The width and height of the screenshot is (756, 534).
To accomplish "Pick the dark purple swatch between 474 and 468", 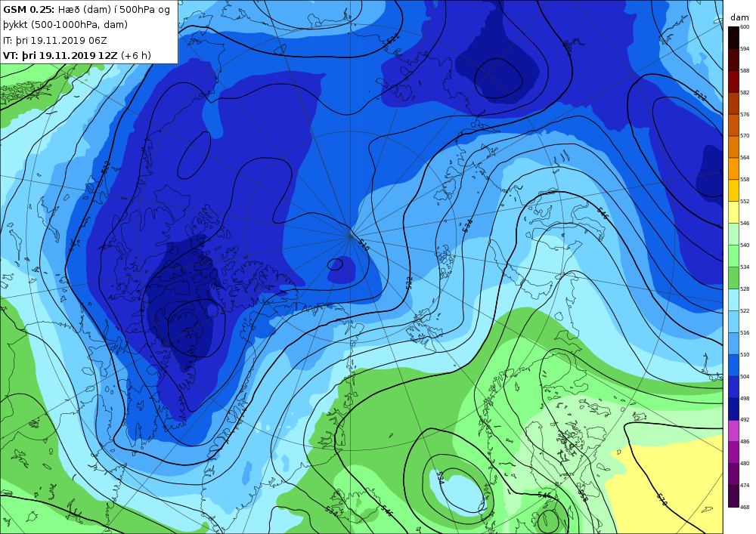I will (733, 496).
